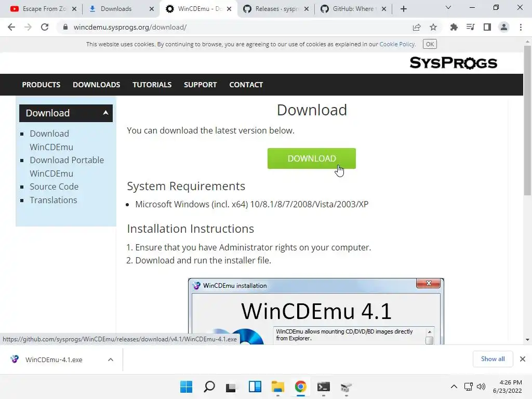Click WinCDEmu installation screenshot image
Screen dimensions: 532x399
[x=316, y=311]
